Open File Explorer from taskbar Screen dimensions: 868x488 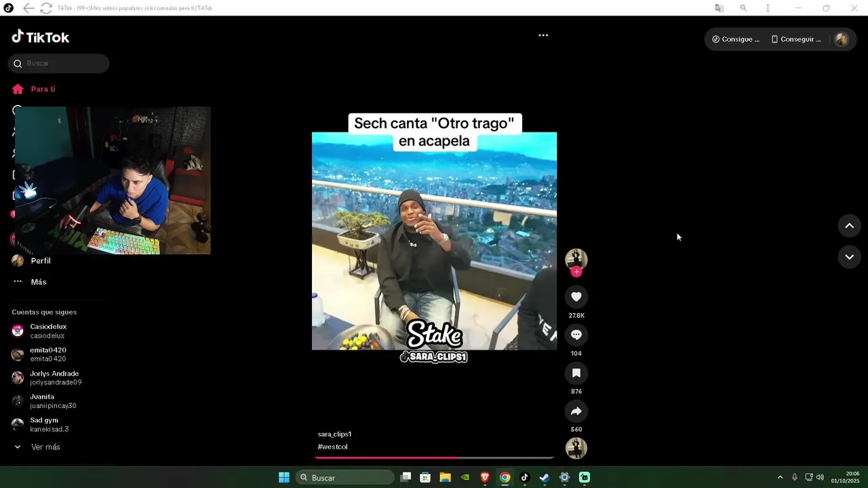pyautogui.click(x=445, y=478)
